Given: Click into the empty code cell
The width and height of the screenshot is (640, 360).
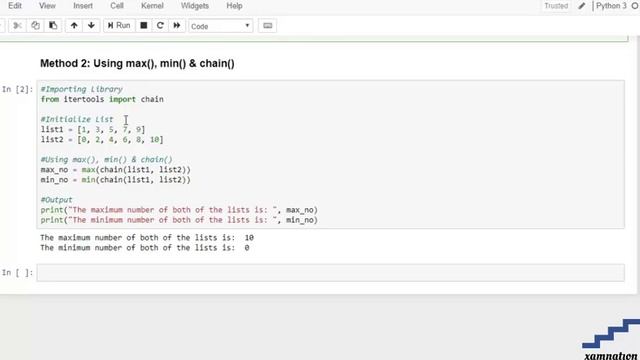Looking at the screenshot, I should (331, 273).
